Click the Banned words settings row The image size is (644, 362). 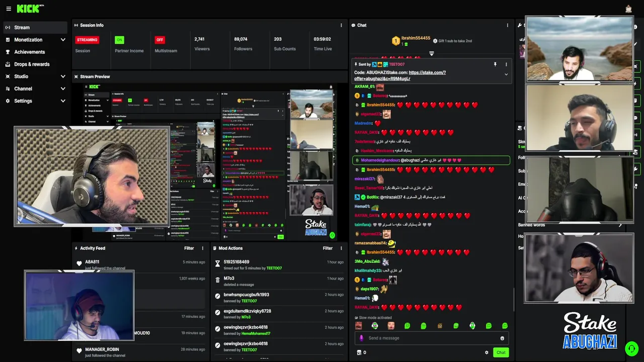570,225
